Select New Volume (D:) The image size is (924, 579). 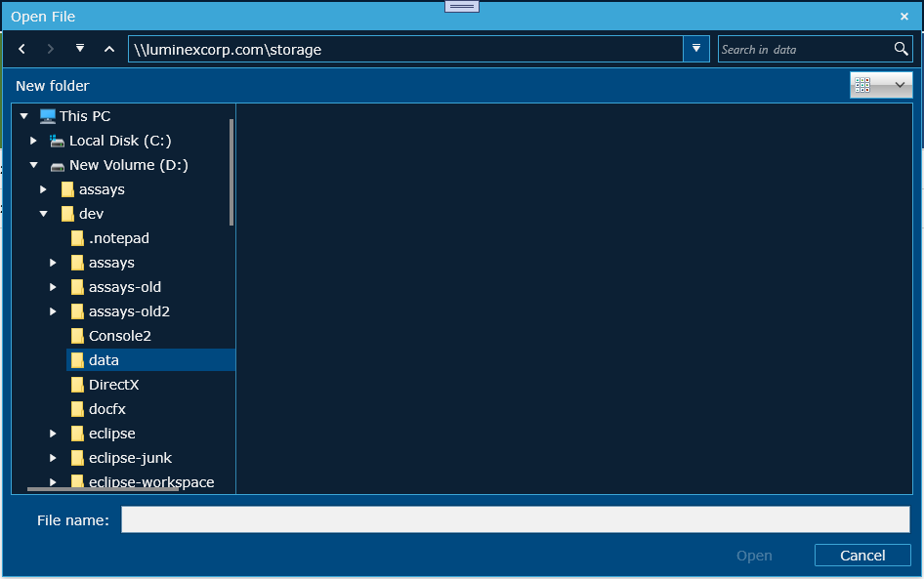click(x=129, y=165)
